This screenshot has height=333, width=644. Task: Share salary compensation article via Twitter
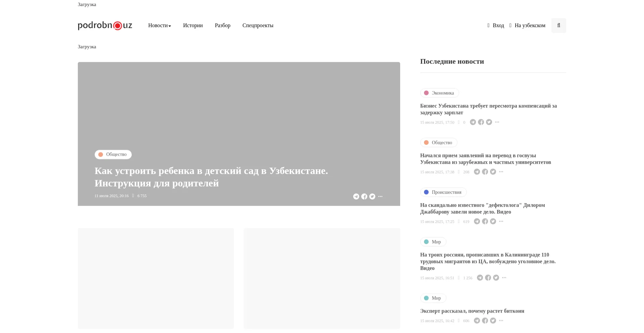(489, 122)
